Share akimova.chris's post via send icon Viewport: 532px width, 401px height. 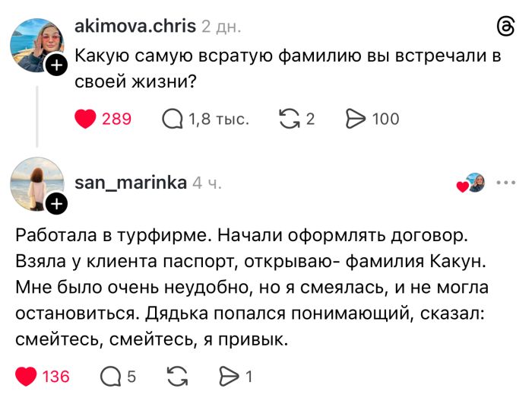[x=355, y=119]
